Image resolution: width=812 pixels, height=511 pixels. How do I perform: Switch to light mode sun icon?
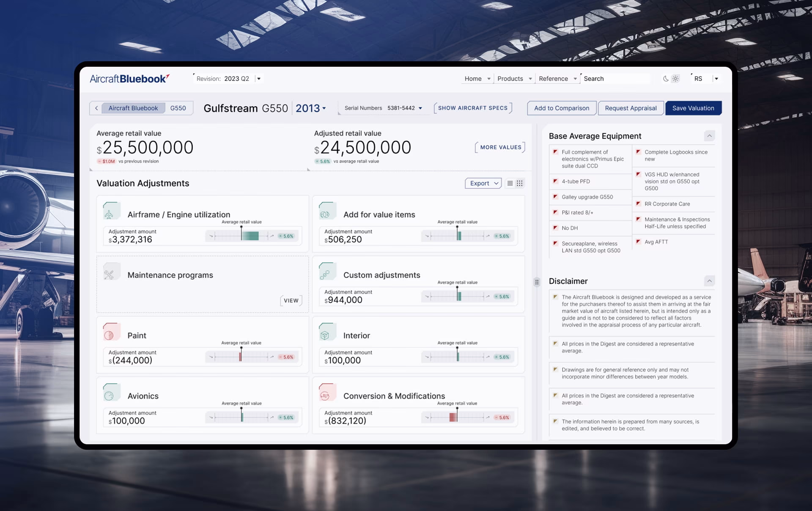click(x=675, y=79)
